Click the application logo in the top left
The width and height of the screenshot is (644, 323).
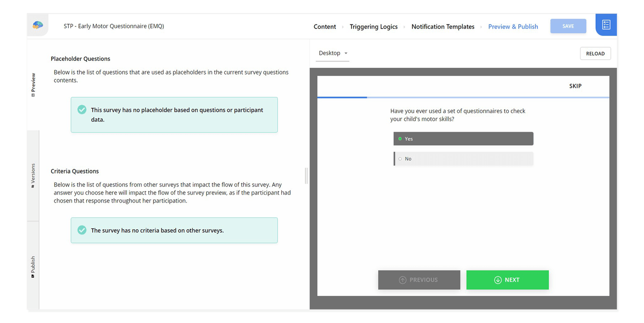tap(38, 25)
